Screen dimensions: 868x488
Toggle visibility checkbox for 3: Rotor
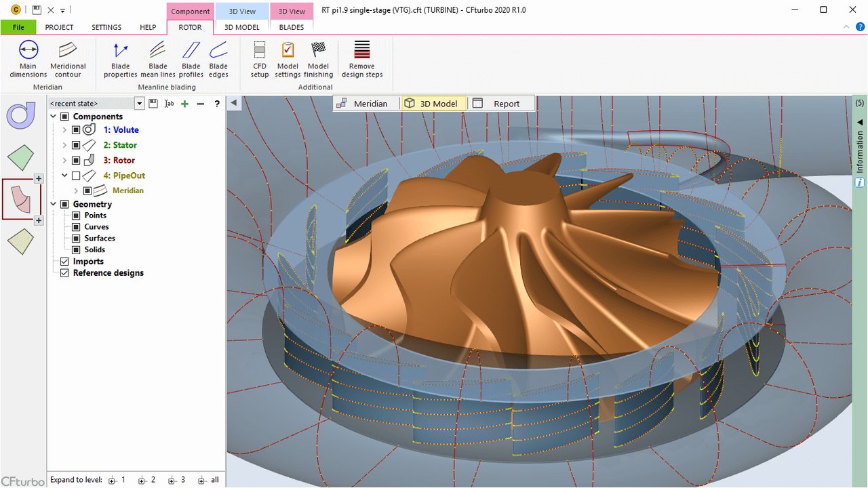pyautogui.click(x=76, y=160)
